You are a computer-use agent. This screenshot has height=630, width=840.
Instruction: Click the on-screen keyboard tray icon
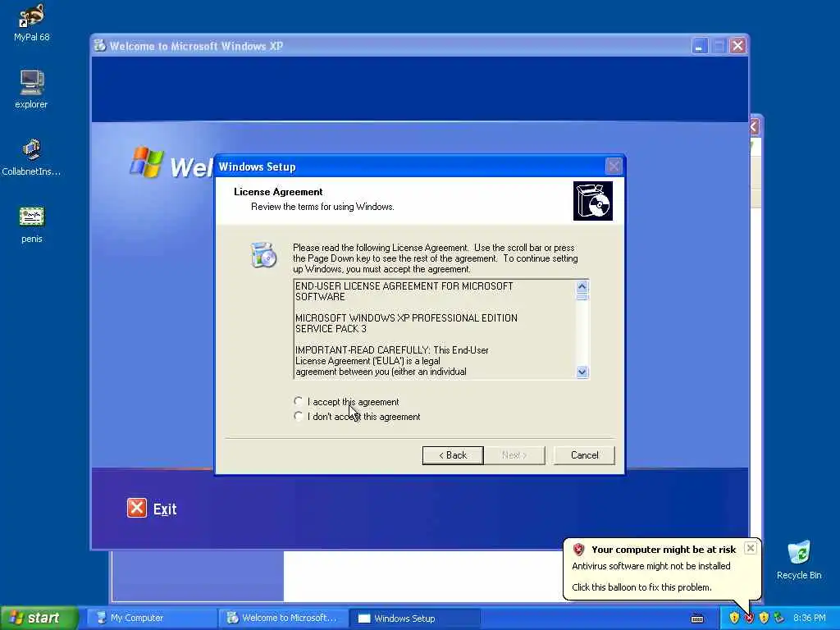tap(697, 619)
